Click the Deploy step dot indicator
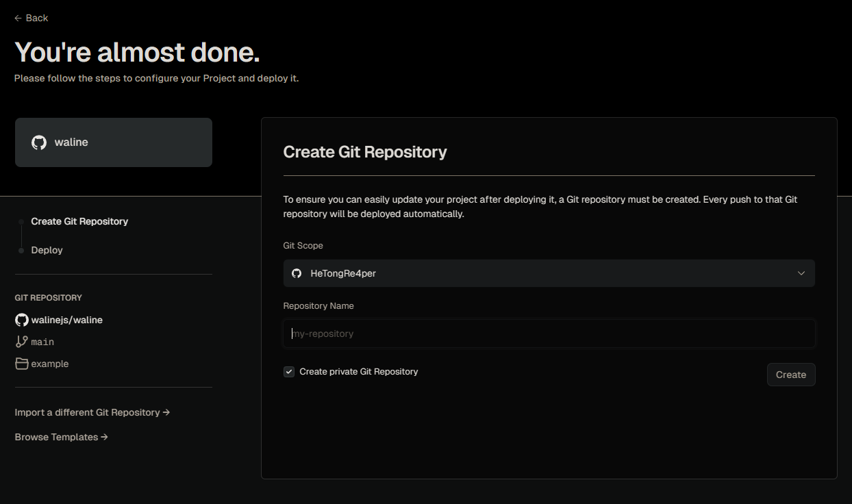The width and height of the screenshot is (852, 504). [21, 251]
